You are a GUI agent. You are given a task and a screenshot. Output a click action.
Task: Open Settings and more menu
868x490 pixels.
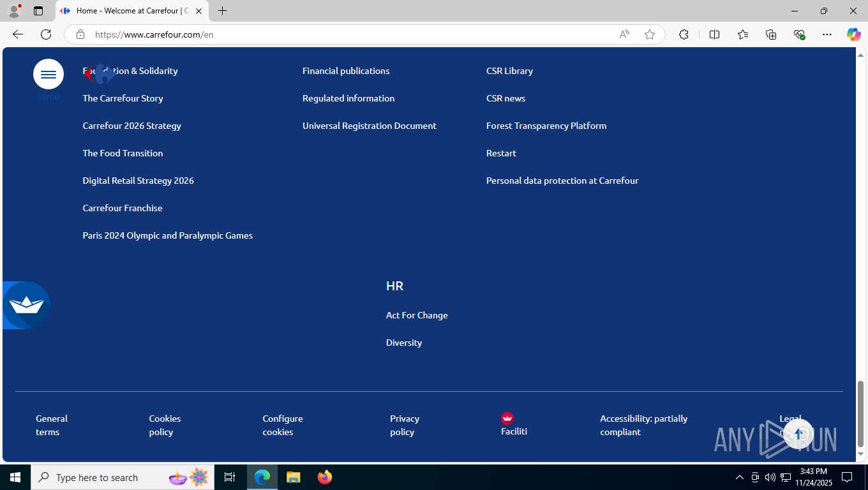tap(827, 34)
